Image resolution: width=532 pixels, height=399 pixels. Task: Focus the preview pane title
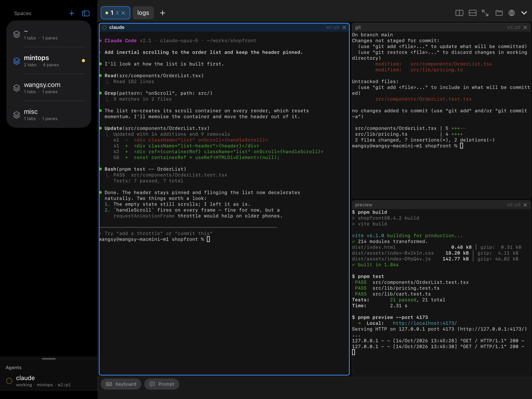click(x=364, y=205)
